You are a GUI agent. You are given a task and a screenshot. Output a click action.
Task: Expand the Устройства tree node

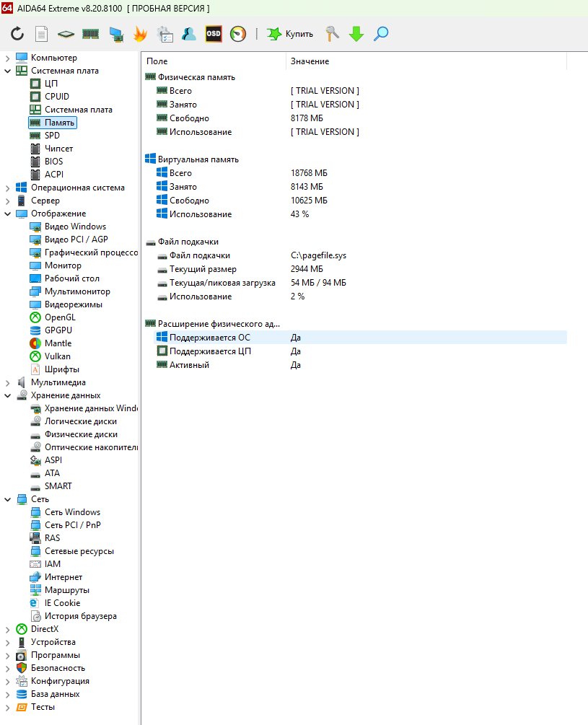7,643
